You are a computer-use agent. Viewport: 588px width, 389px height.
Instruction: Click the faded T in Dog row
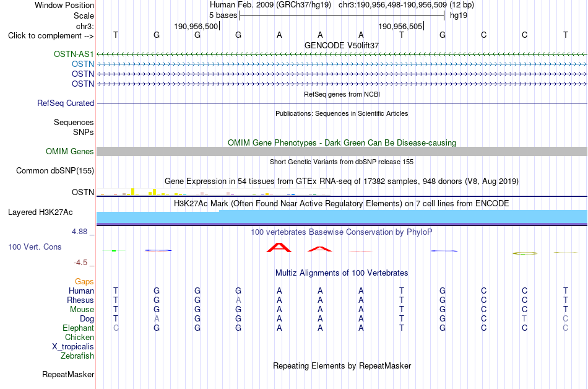pyautogui.click(x=524, y=319)
